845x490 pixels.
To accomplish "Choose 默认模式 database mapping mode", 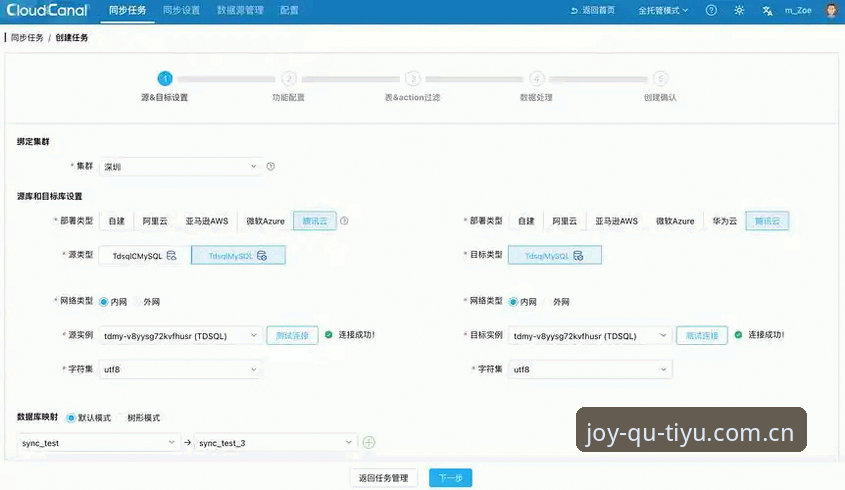I will pyautogui.click(x=71, y=418).
